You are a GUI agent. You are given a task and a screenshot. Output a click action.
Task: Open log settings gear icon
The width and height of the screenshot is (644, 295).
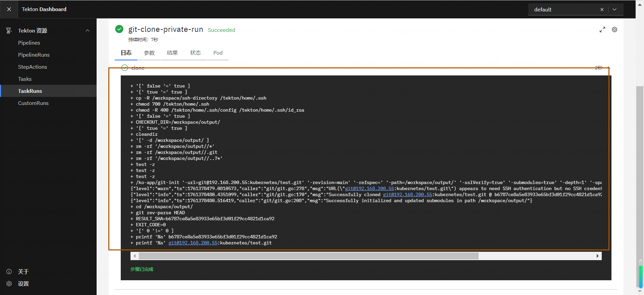tap(614, 29)
